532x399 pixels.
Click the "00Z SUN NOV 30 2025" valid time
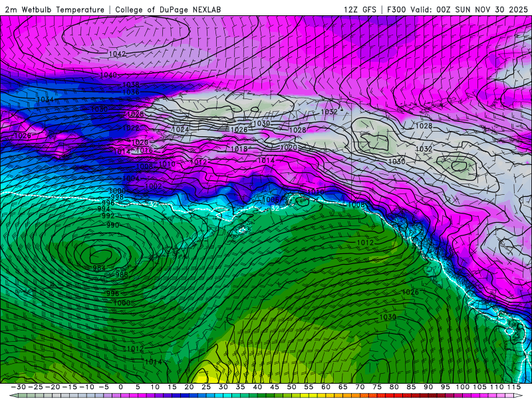pos(482,10)
